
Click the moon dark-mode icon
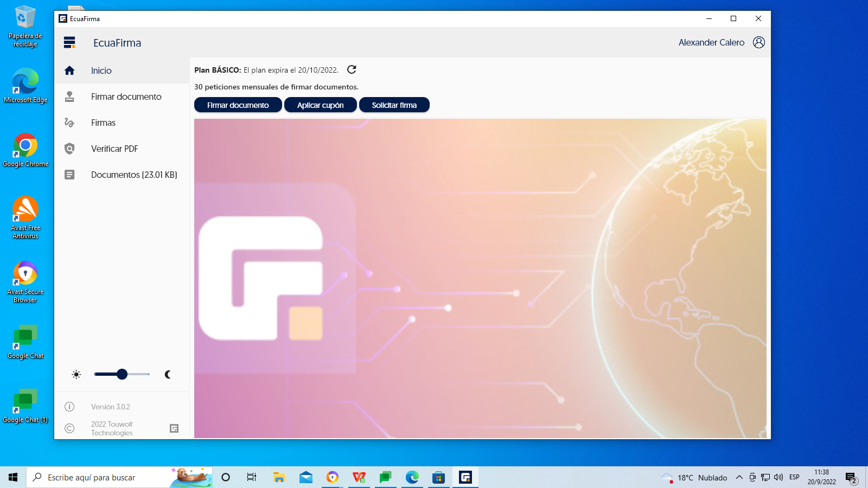[x=168, y=374]
